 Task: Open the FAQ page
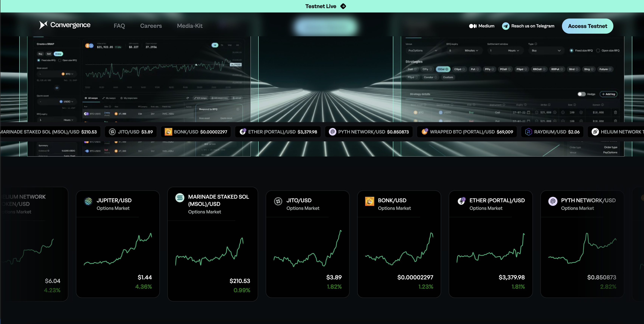pyautogui.click(x=119, y=26)
